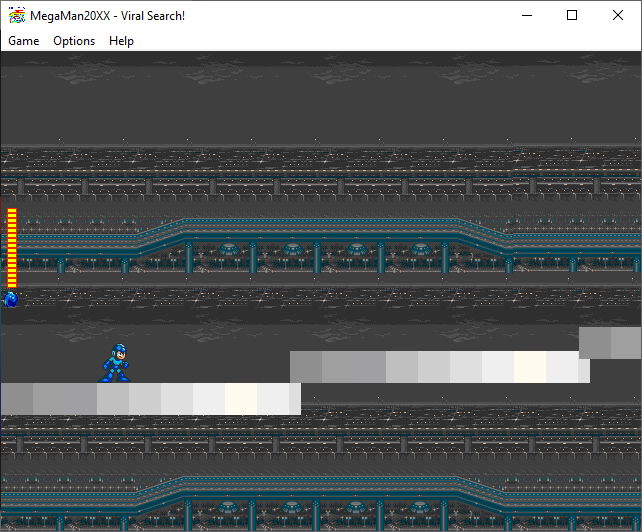Click the MegaMan20XX app icon in title bar

(17, 16)
